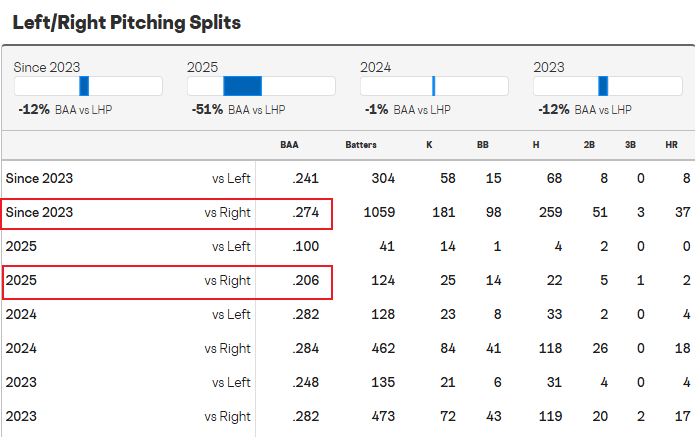
Task: Sort by the HR column header
Action: click(x=672, y=145)
